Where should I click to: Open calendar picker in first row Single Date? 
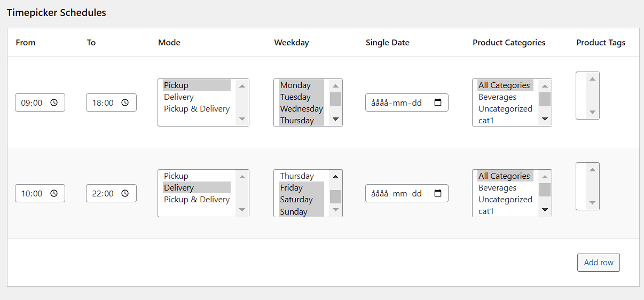pyautogui.click(x=438, y=103)
